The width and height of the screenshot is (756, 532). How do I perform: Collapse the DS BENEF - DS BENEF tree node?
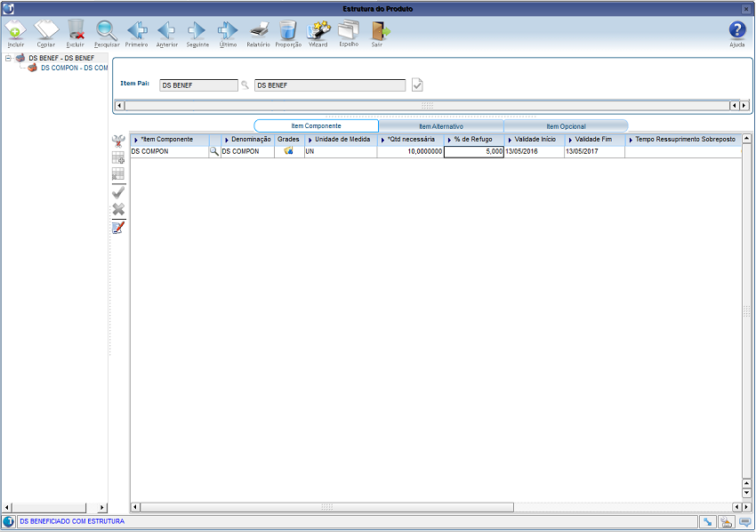click(x=8, y=58)
